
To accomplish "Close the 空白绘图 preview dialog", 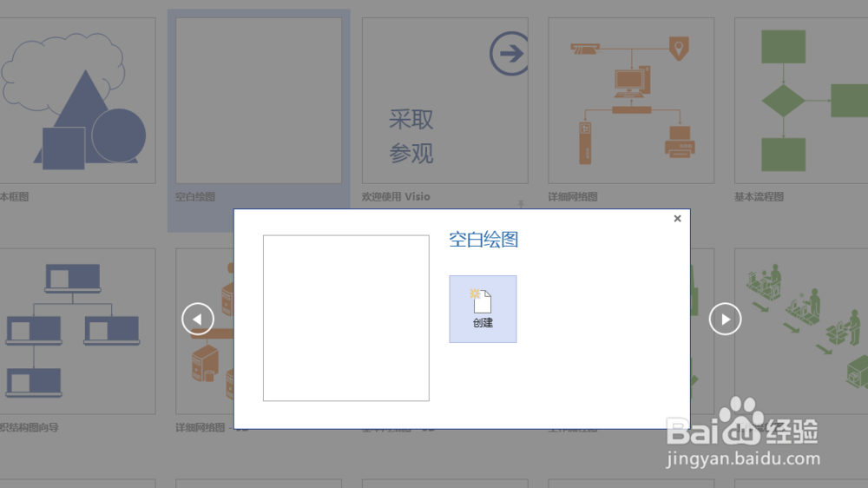I will [x=677, y=218].
